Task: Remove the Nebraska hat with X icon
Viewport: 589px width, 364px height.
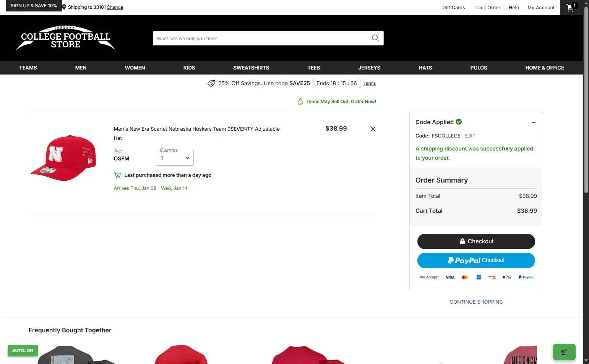Action: coord(373,129)
